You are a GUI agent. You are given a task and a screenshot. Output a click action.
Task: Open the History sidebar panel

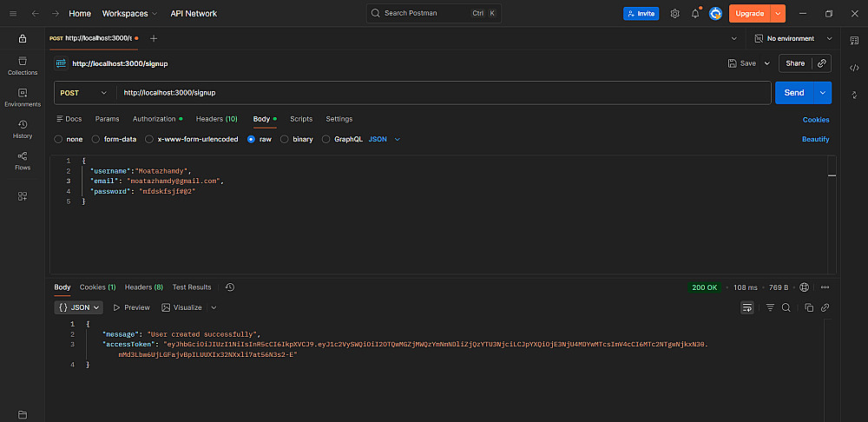click(x=23, y=129)
